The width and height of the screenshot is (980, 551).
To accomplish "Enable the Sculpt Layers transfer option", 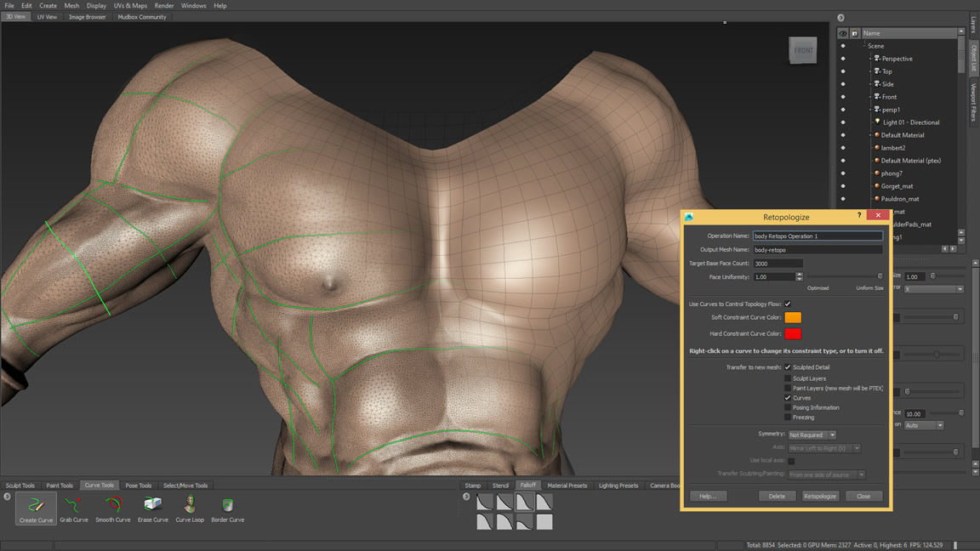I will 787,378.
